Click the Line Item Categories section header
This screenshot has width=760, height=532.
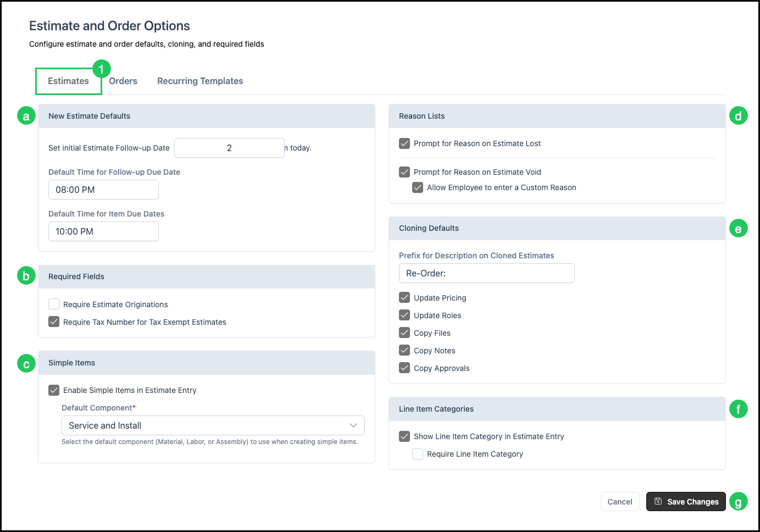coord(557,409)
